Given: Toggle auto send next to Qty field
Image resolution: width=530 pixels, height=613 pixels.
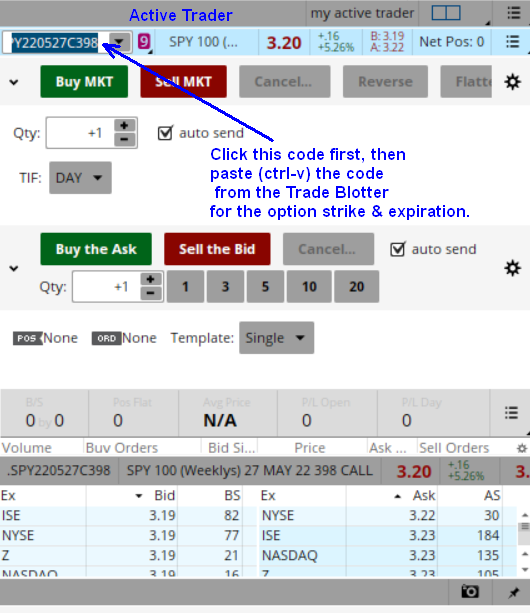Looking at the screenshot, I should 165,133.
